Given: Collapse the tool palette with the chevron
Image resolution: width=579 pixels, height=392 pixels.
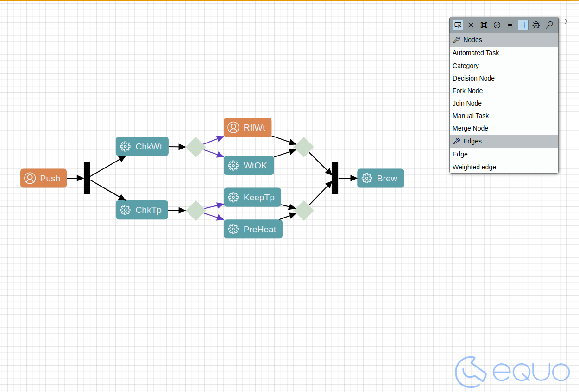Looking at the screenshot, I should [566, 21].
